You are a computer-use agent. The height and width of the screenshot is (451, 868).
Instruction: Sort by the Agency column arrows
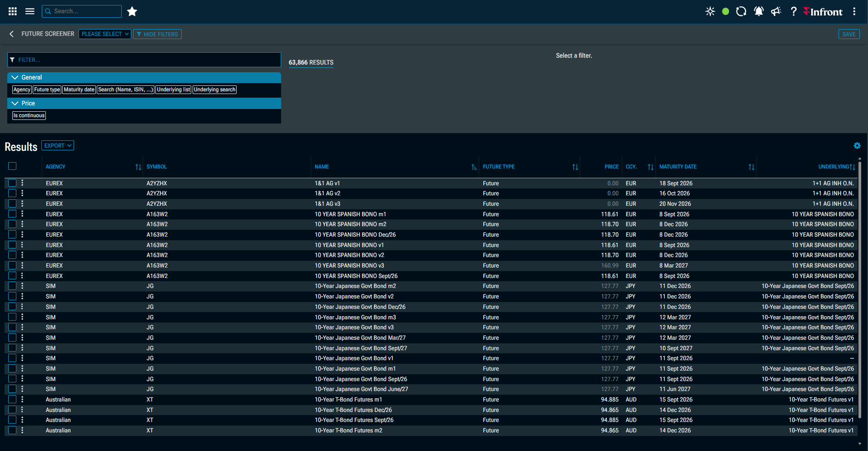point(138,167)
